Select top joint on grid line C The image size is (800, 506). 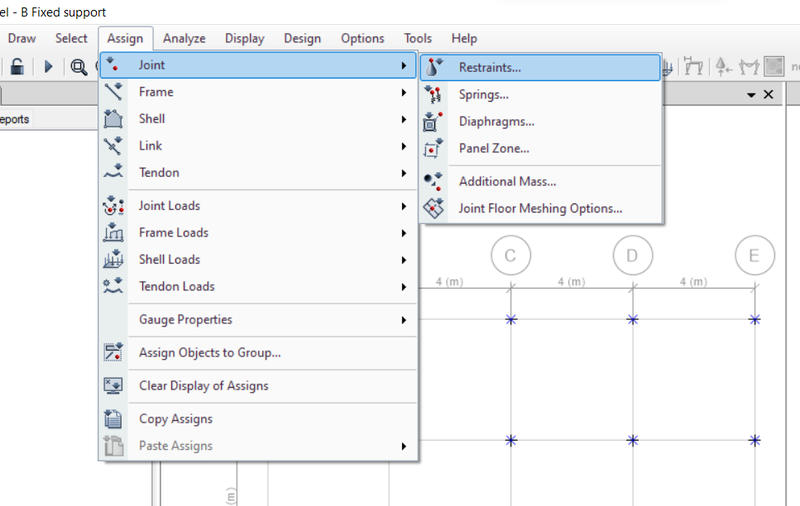[x=511, y=320]
